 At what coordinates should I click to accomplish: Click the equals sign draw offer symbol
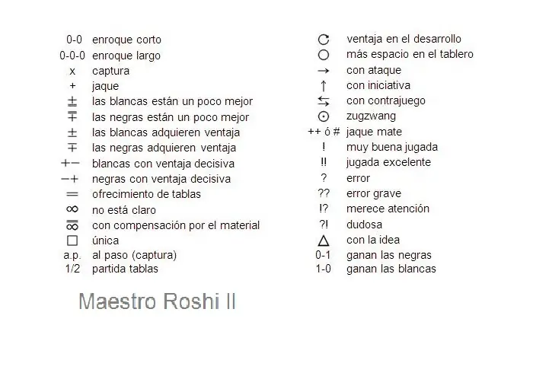[72, 194]
